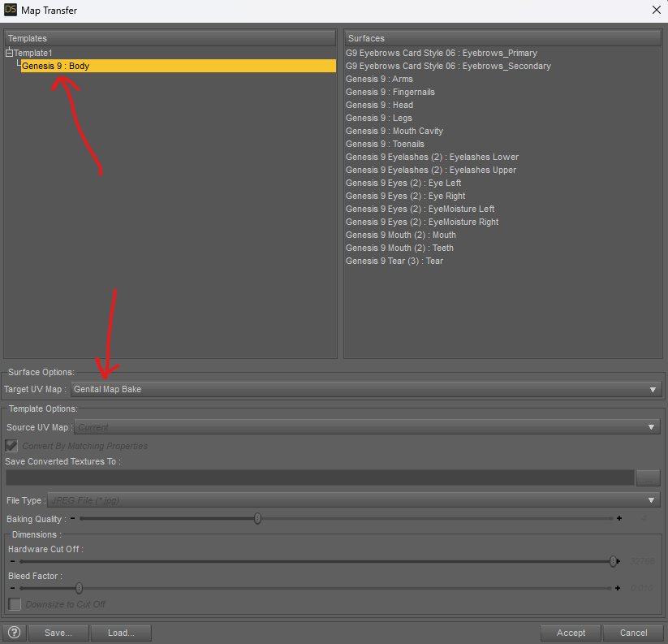Image resolution: width=668 pixels, height=644 pixels.
Task: Increase Bleed Factor with plus button
Action: click(x=618, y=588)
